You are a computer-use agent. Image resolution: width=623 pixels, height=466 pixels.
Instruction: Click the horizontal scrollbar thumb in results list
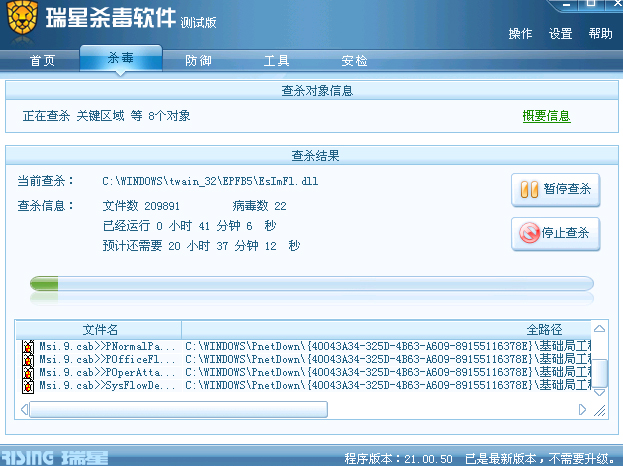click(x=178, y=410)
